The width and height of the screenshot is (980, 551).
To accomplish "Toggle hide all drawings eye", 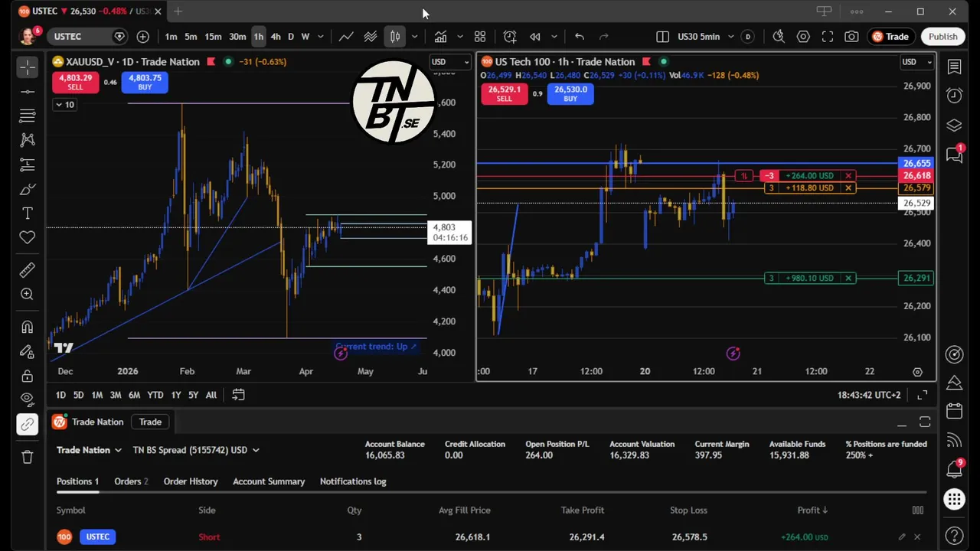I will coord(28,399).
